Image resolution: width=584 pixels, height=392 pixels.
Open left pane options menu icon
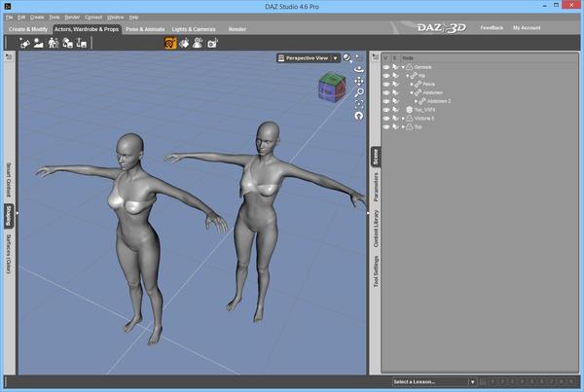[9, 57]
